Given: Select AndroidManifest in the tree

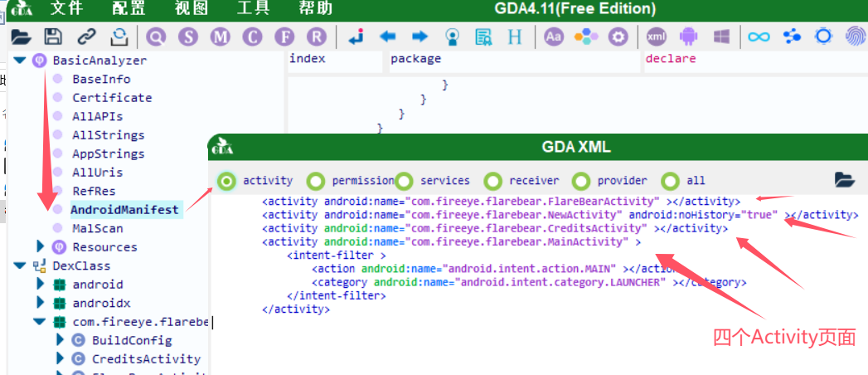Looking at the screenshot, I should 125,210.
